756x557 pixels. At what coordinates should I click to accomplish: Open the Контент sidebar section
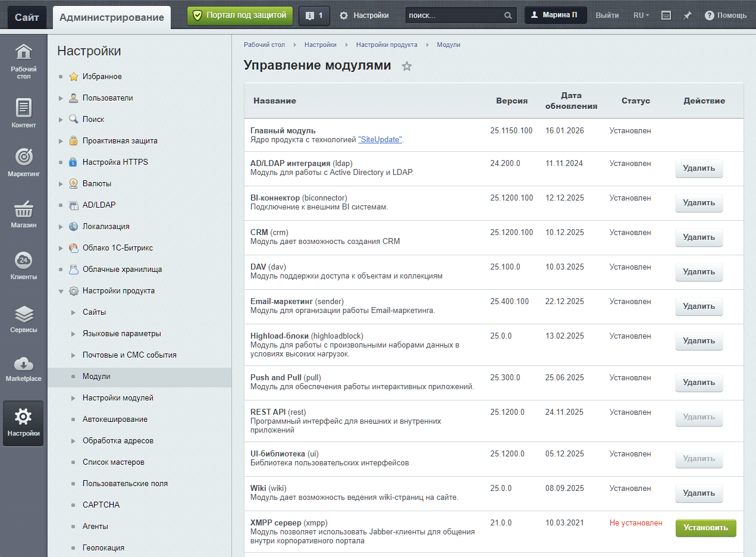click(24, 114)
